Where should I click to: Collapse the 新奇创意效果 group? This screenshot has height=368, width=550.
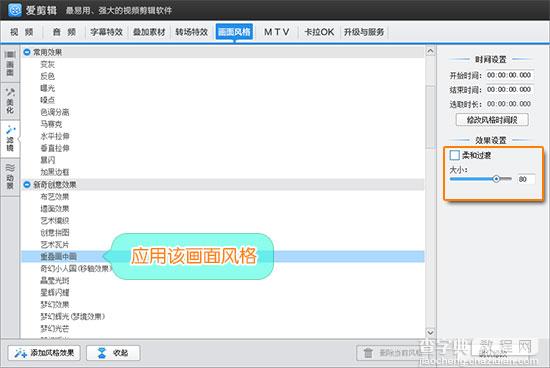pyautogui.click(x=27, y=185)
